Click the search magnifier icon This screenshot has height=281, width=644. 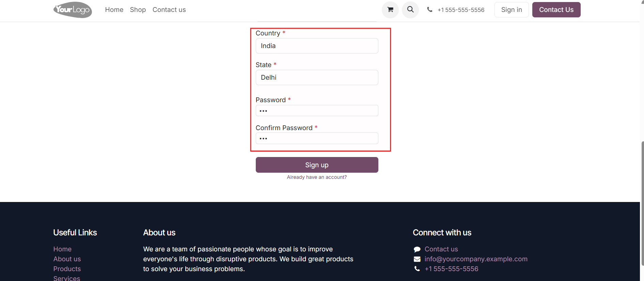click(x=410, y=10)
